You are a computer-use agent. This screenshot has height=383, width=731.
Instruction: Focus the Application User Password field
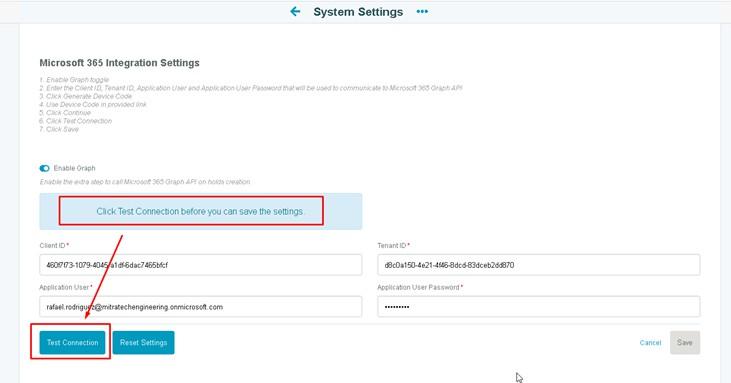point(538,307)
